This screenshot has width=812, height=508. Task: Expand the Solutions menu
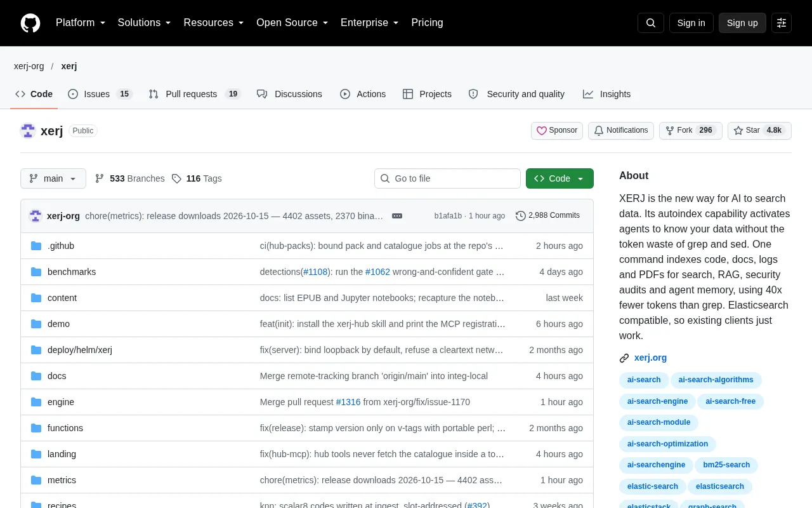pos(145,23)
